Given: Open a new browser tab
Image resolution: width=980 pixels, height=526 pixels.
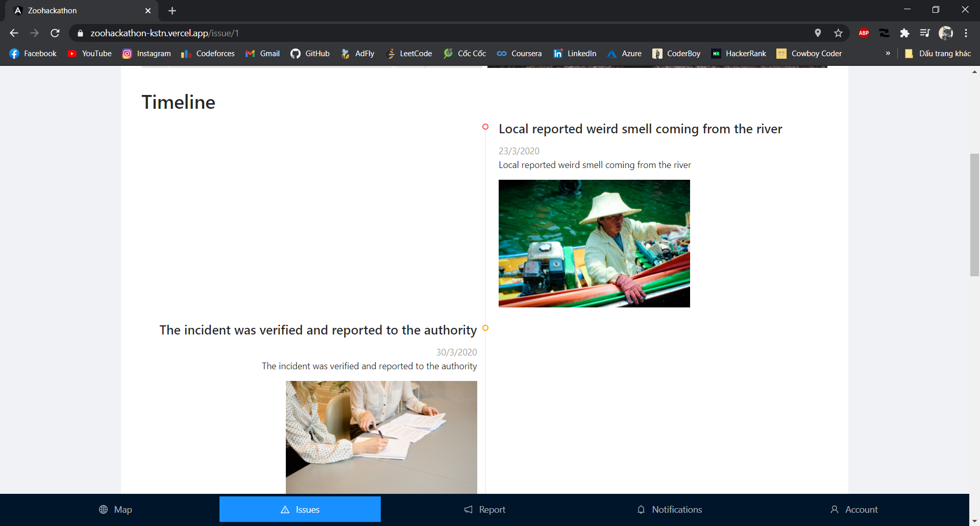Looking at the screenshot, I should coord(172,11).
